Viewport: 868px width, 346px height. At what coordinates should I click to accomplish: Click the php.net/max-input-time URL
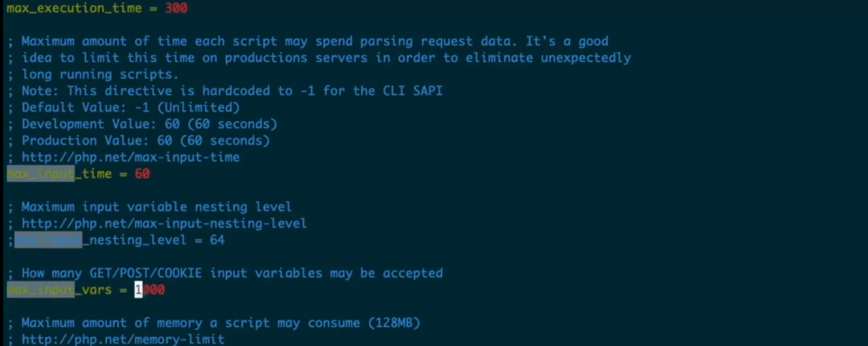coord(130,157)
